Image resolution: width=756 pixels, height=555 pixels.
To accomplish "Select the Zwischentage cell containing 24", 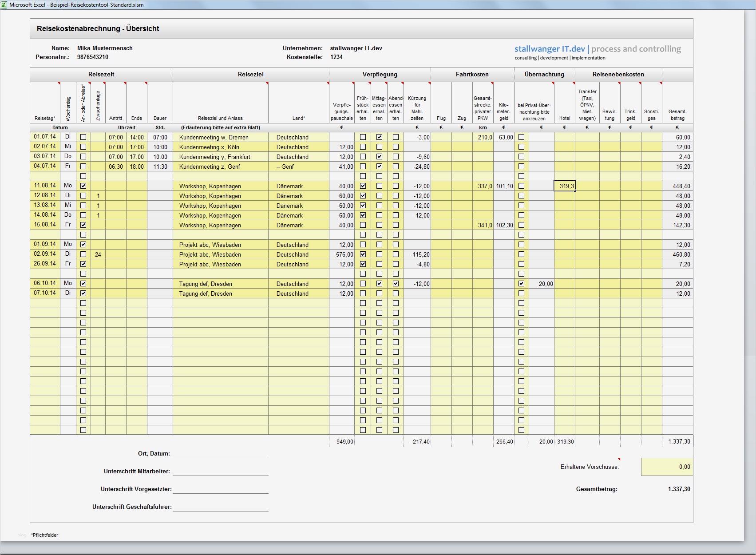I will coord(98,254).
